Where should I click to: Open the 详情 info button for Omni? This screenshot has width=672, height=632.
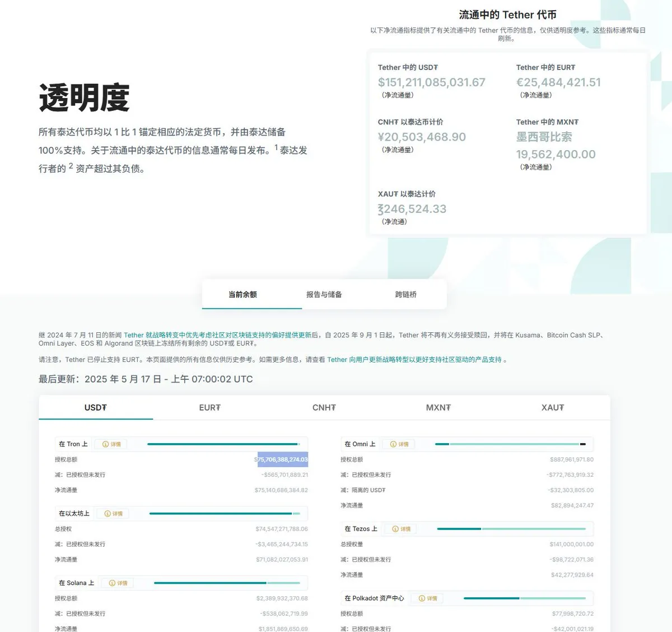(399, 444)
